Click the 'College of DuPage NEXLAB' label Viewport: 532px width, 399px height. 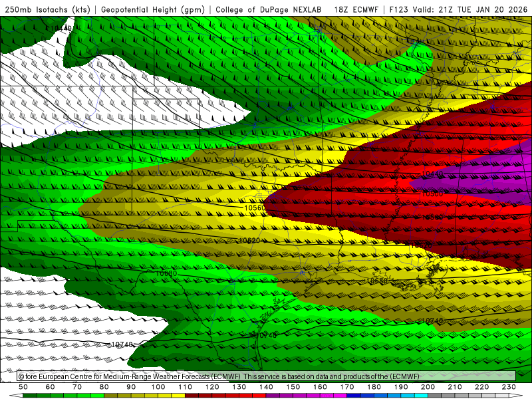click(x=268, y=9)
